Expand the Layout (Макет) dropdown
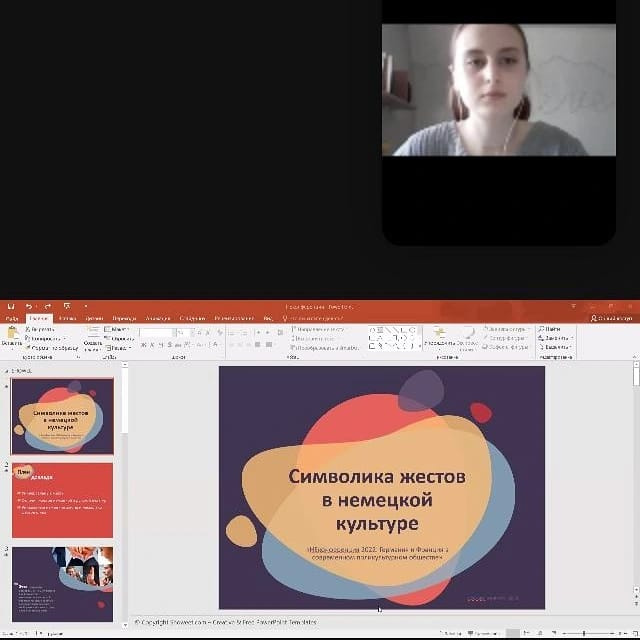Image resolution: width=640 pixels, height=640 pixels. tap(119, 328)
